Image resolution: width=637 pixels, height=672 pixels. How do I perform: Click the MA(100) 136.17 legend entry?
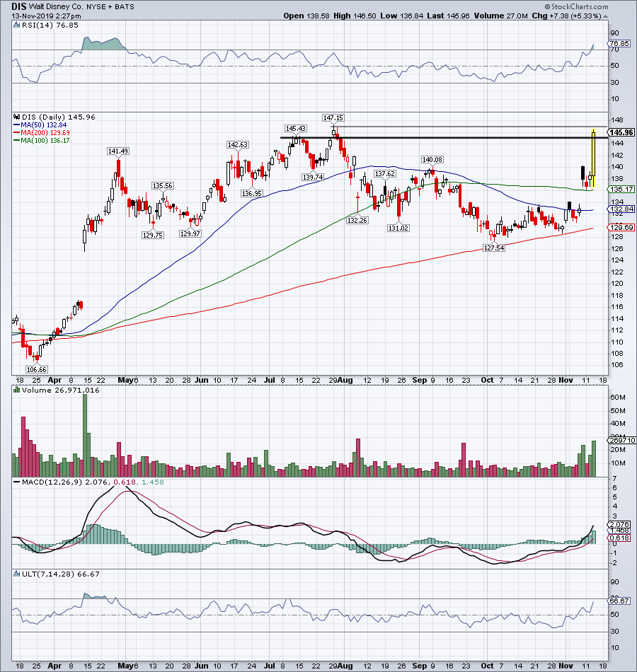click(42, 141)
